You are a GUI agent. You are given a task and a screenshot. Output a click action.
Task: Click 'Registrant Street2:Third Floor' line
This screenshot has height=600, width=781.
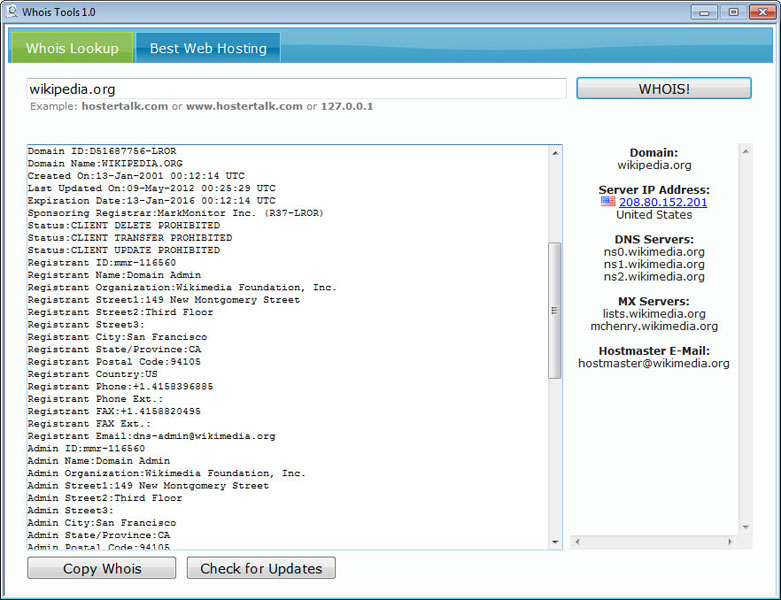click(x=121, y=312)
